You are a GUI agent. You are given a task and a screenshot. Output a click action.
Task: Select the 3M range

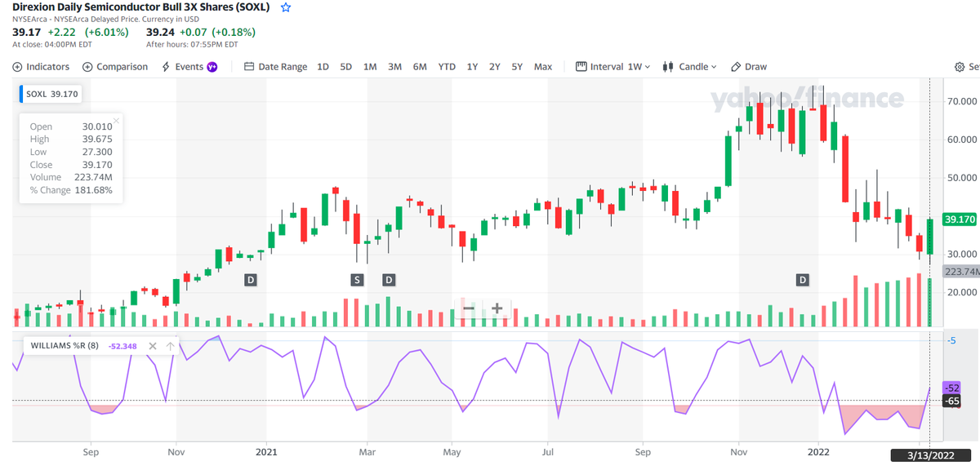[x=394, y=67]
